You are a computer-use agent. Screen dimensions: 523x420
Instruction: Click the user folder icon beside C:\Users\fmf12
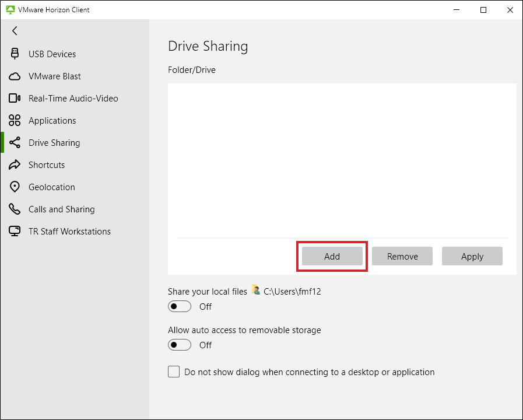[x=256, y=289]
